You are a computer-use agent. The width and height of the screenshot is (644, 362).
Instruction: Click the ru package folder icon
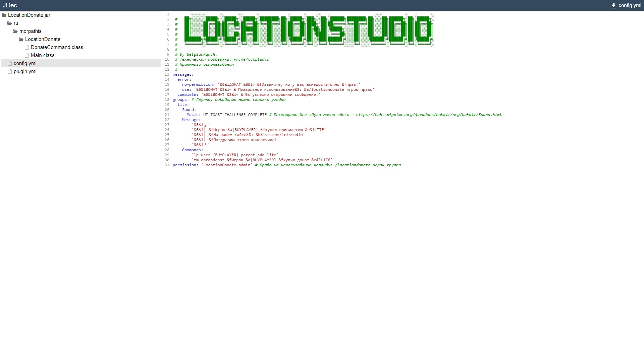point(10,23)
